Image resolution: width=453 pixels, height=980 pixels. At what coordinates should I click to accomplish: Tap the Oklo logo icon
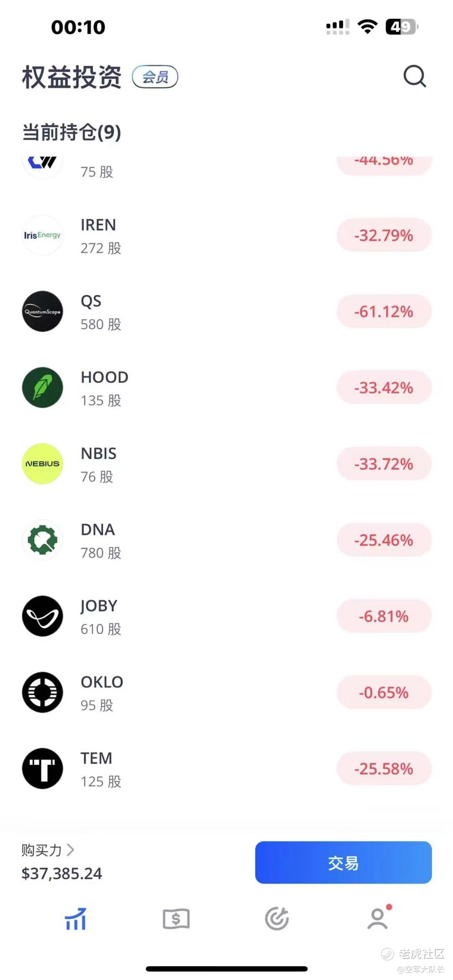(42, 692)
